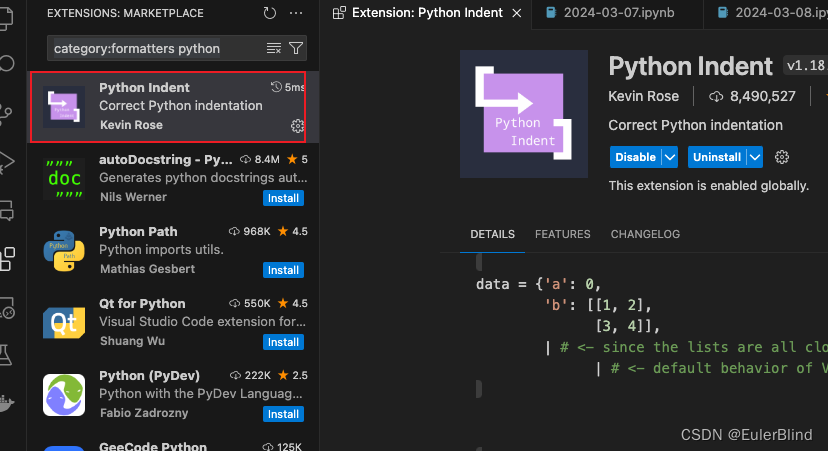Image resolution: width=828 pixels, height=451 pixels.
Task: Refresh the extensions marketplace list
Action: coord(270,13)
